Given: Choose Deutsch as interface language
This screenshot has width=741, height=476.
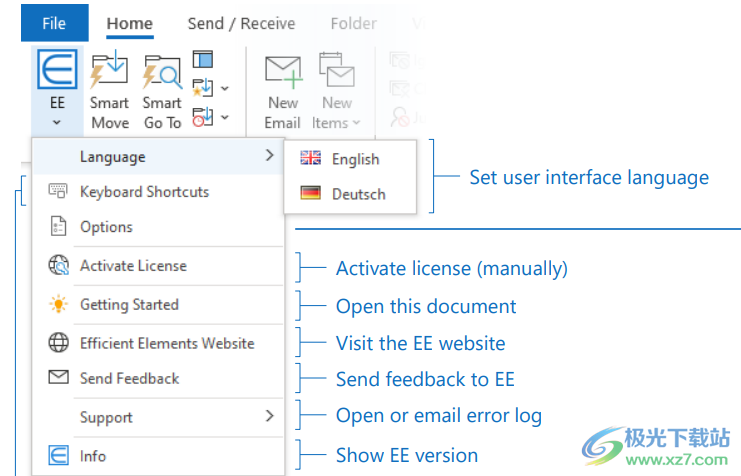Looking at the screenshot, I should click(x=350, y=194).
